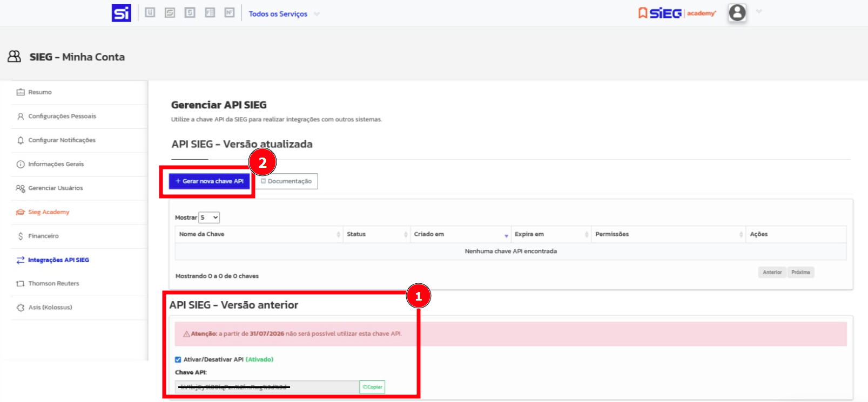
Task: Click the graduation cap Sieg Academy icon
Action: pos(21,212)
